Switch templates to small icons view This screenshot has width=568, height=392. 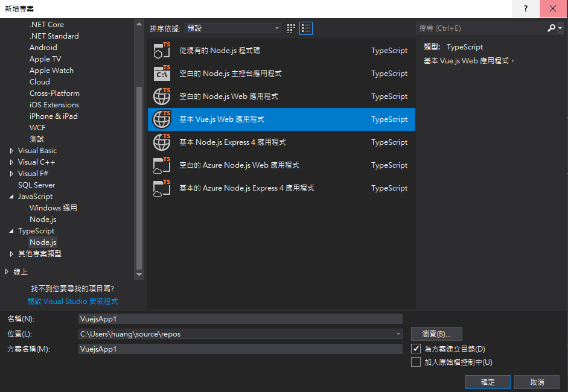pos(291,28)
